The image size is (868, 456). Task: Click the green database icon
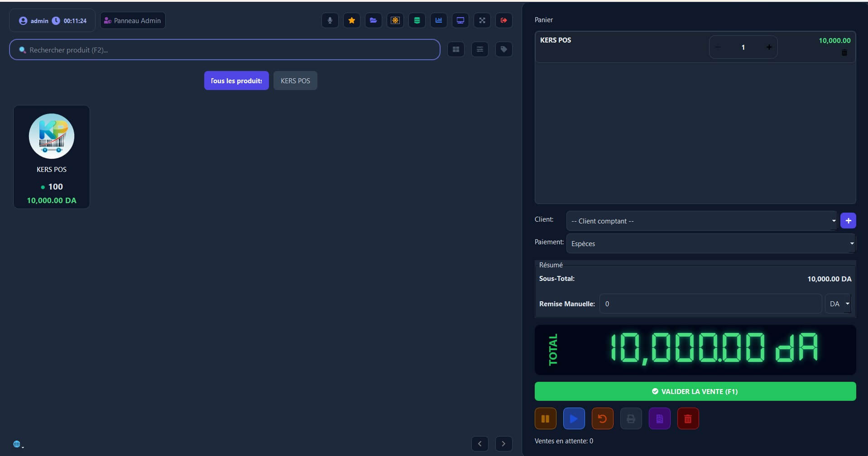tap(417, 20)
